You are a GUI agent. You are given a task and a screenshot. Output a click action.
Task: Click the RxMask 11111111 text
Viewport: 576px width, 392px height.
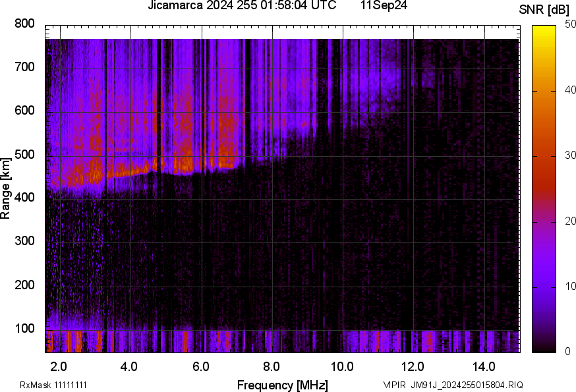[53, 385]
